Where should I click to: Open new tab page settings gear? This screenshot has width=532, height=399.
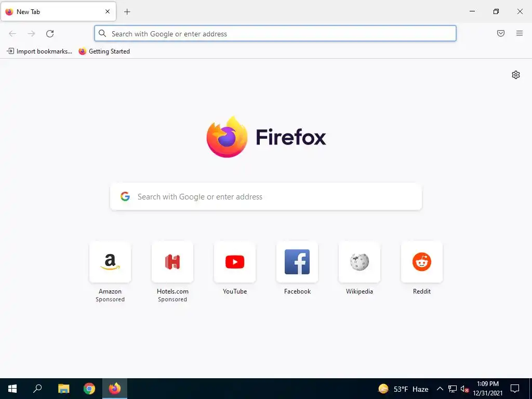(x=516, y=75)
